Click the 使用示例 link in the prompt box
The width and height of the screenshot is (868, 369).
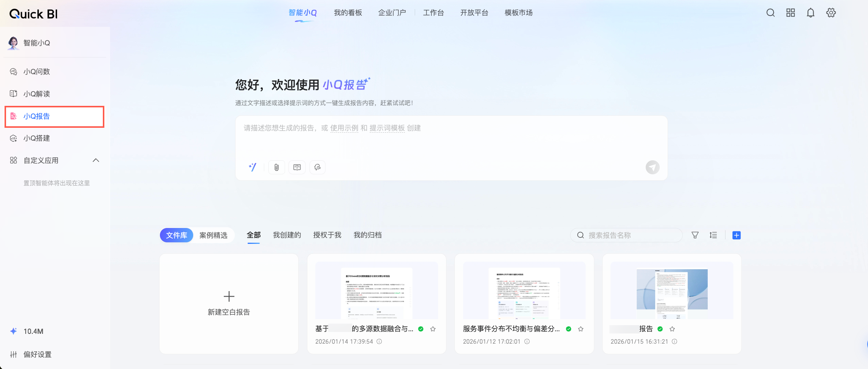point(344,128)
